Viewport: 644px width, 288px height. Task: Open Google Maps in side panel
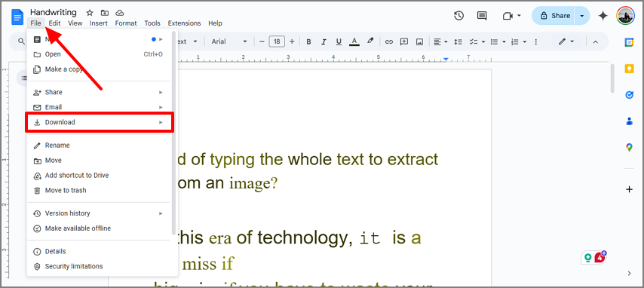coord(629,148)
